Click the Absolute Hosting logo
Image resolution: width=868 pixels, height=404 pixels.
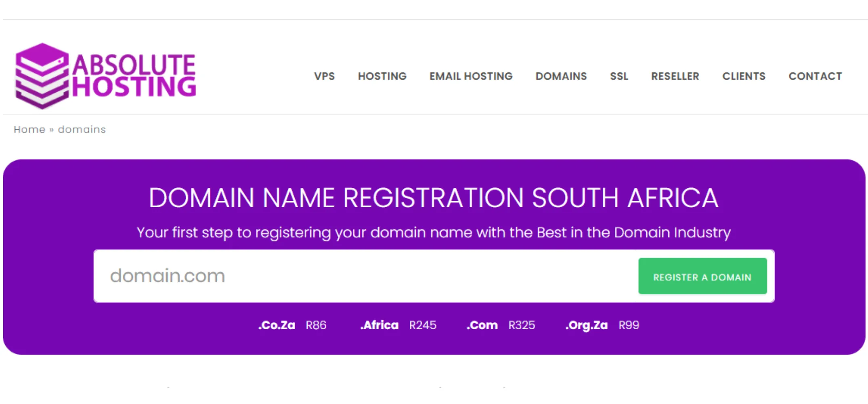105,76
